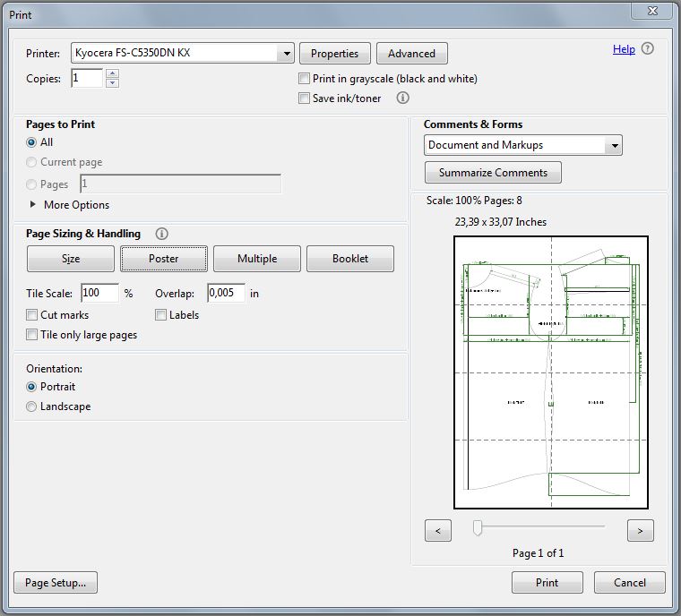Click the poster print preview thumbnail
This screenshot has height=616, width=681.
pyautogui.click(x=551, y=372)
